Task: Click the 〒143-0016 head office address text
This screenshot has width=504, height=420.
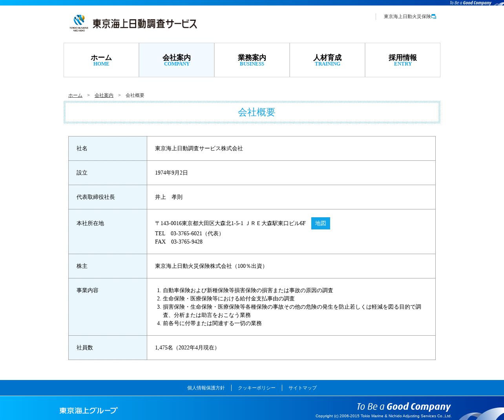Action: 230,223
